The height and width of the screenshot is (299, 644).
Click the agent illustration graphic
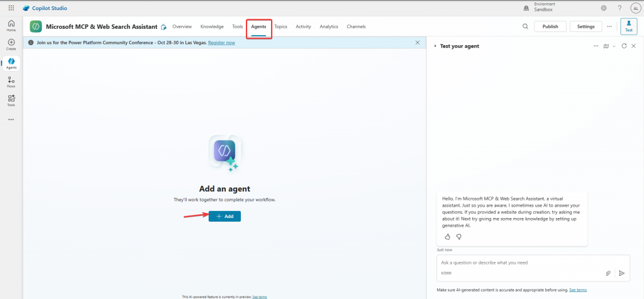[x=225, y=153]
